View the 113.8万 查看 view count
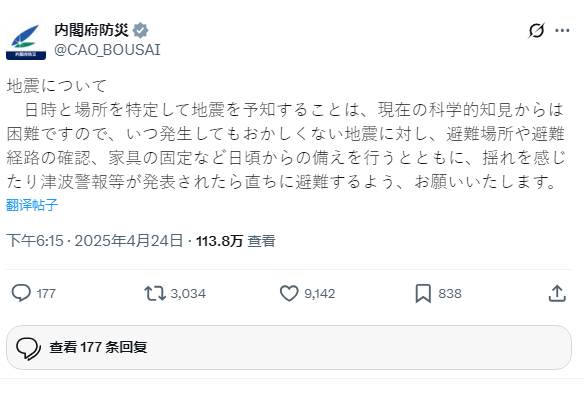 click(x=236, y=241)
